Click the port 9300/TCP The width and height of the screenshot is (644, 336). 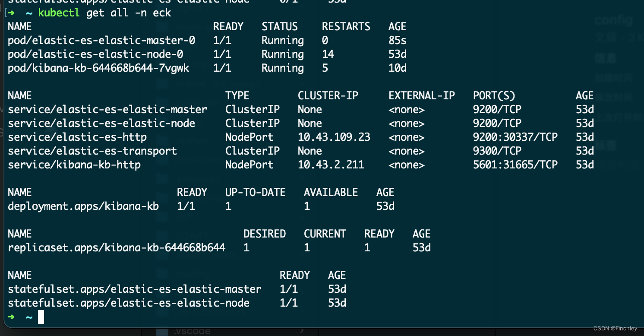point(497,151)
